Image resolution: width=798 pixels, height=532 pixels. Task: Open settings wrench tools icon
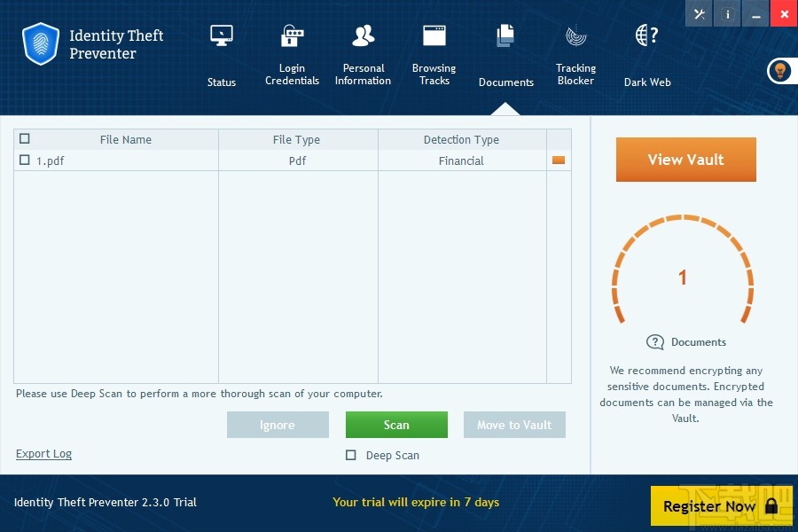pyautogui.click(x=700, y=14)
